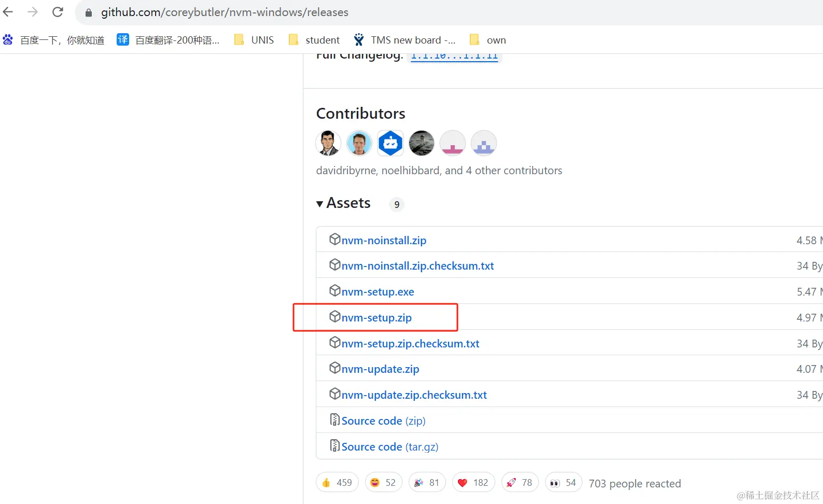Toggle the thumbs up reaction 459
Viewport: 823px width, 504px height.
point(337,483)
